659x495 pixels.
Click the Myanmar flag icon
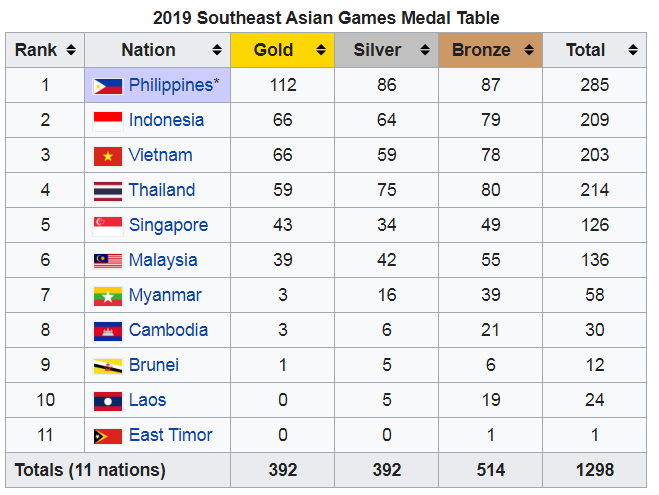[x=108, y=296]
